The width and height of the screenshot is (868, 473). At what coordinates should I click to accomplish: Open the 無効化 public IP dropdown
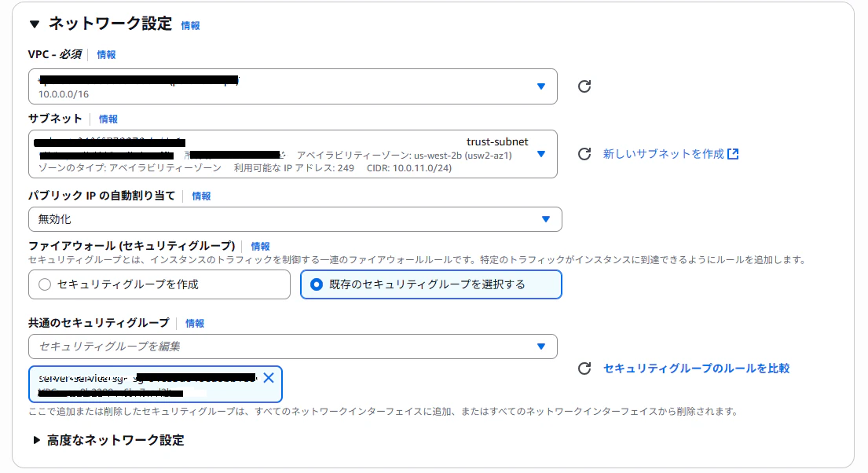tap(295, 219)
